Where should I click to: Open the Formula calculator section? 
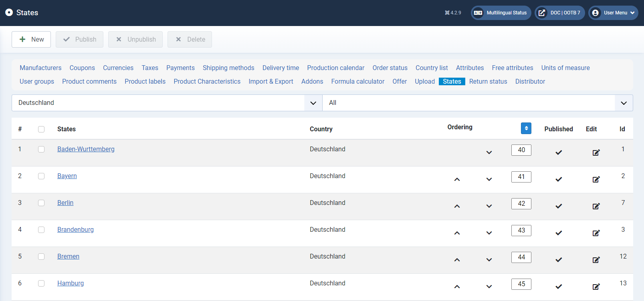click(x=358, y=81)
